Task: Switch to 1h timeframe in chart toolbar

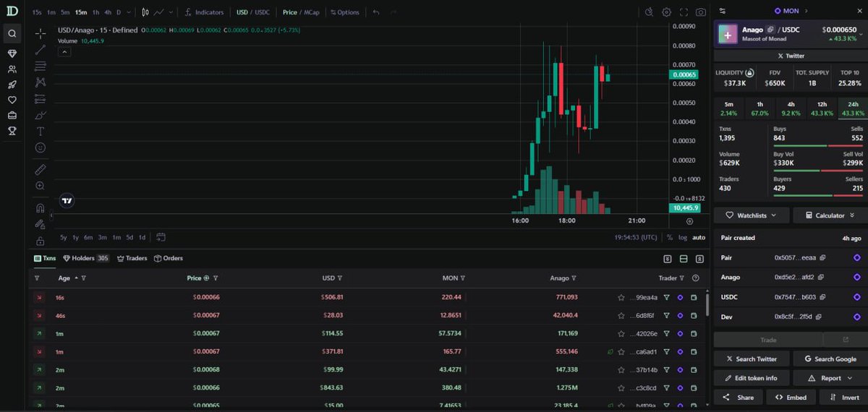Action: pos(95,12)
